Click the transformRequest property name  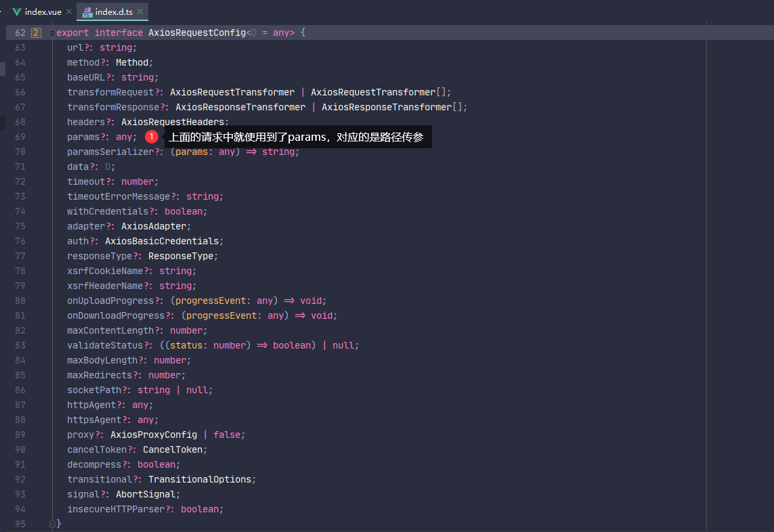coord(110,92)
